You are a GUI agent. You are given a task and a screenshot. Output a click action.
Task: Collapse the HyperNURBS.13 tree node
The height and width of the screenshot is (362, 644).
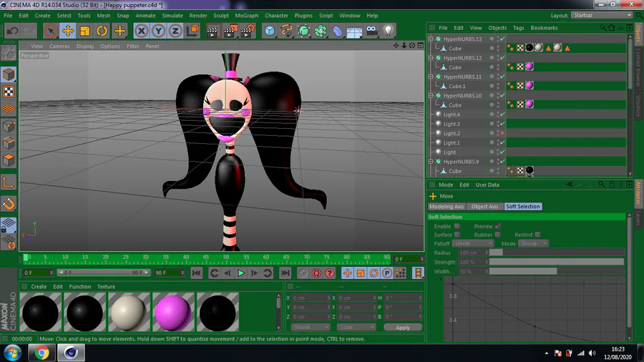pos(431,39)
